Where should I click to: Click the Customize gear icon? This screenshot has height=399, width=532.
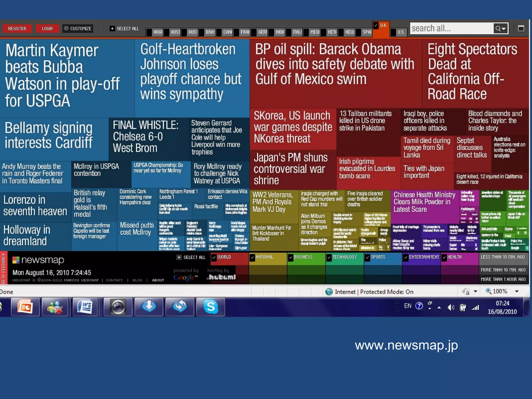[66, 28]
